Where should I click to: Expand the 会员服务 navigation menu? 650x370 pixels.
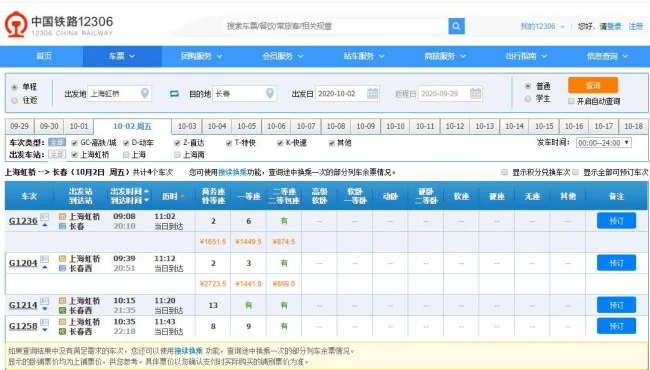283,56
